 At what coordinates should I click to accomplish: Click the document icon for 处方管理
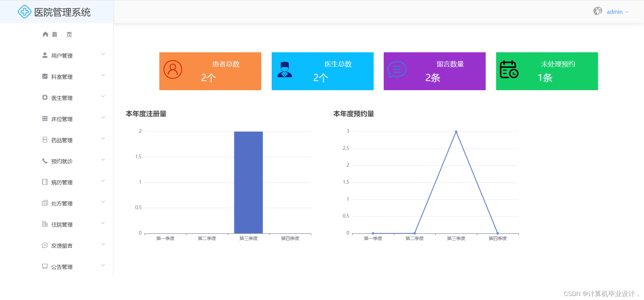(45, 203)
